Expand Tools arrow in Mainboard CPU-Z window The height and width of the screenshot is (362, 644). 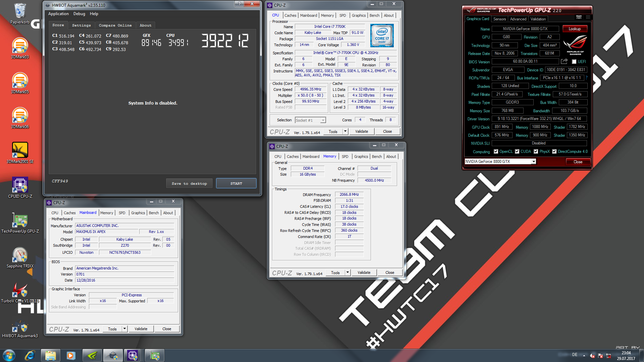click(124, 329)
